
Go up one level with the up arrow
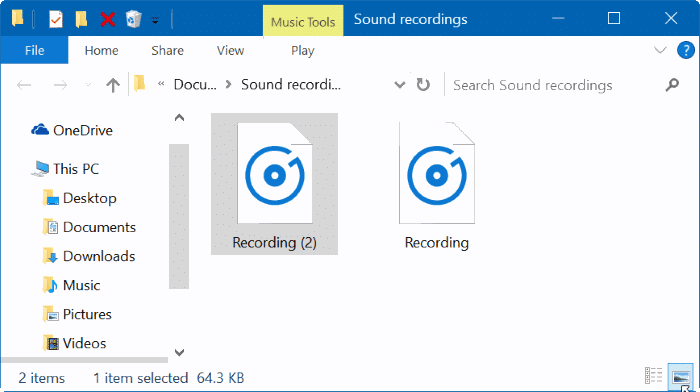pyautogui.click(x=113, y=85)
